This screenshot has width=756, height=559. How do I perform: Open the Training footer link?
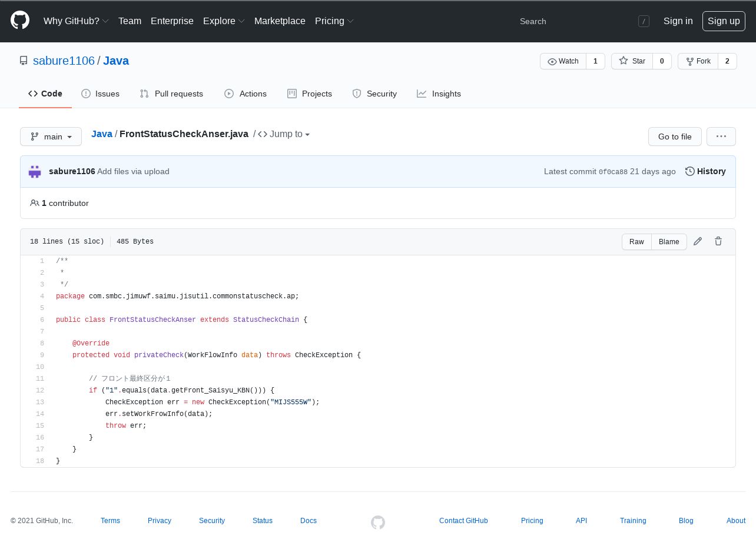[633, 521]
